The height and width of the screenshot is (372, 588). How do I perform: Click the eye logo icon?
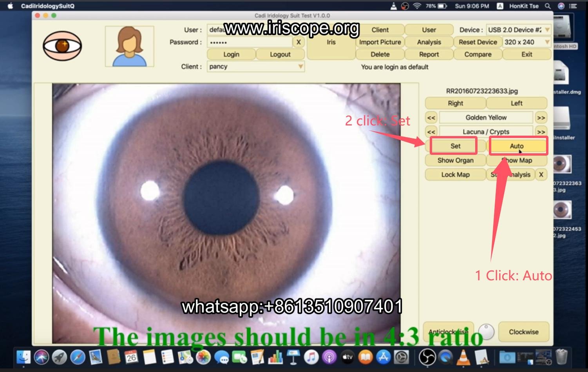(x=62, y=46)
